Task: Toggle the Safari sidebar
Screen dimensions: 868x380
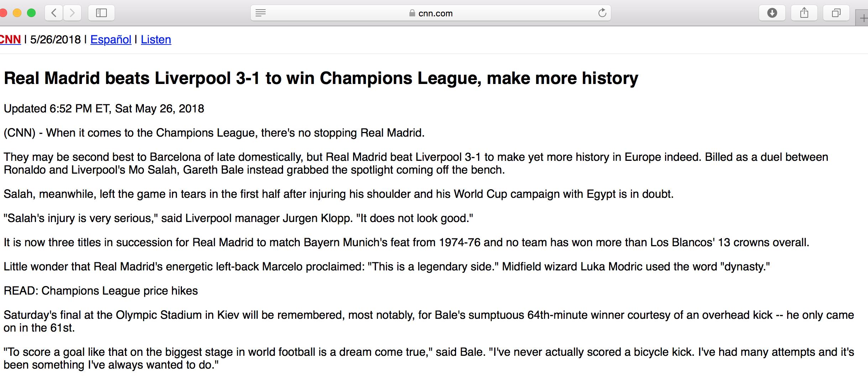Action: [101, 13]
